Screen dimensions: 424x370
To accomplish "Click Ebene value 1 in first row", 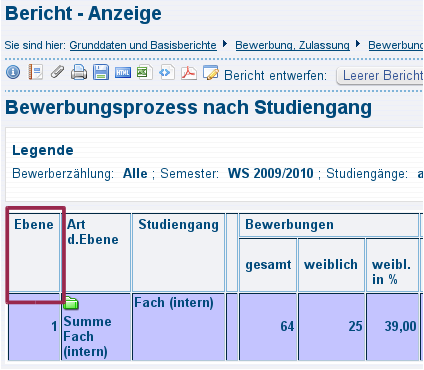I will [54, 326].
